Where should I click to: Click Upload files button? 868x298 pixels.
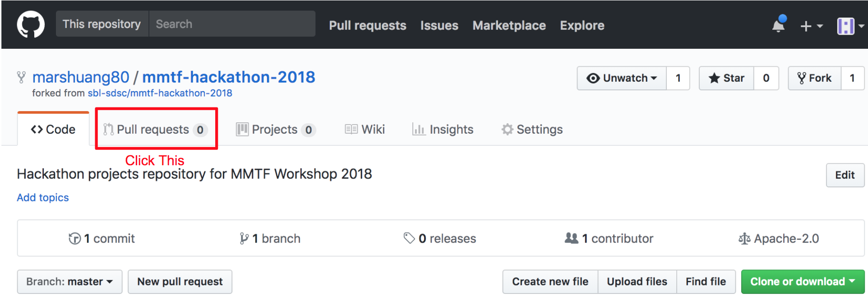point(637,282)
